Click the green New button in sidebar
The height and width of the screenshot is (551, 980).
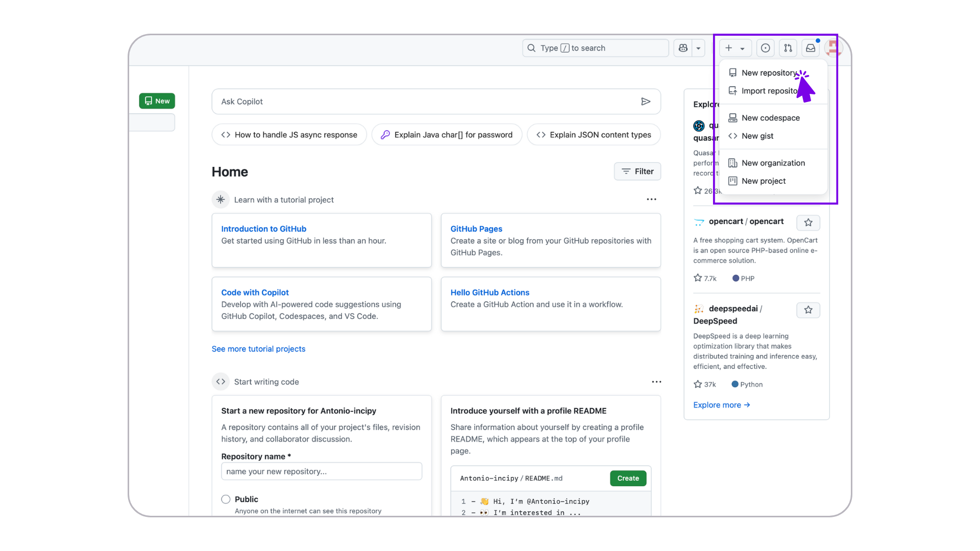[157, 101]
